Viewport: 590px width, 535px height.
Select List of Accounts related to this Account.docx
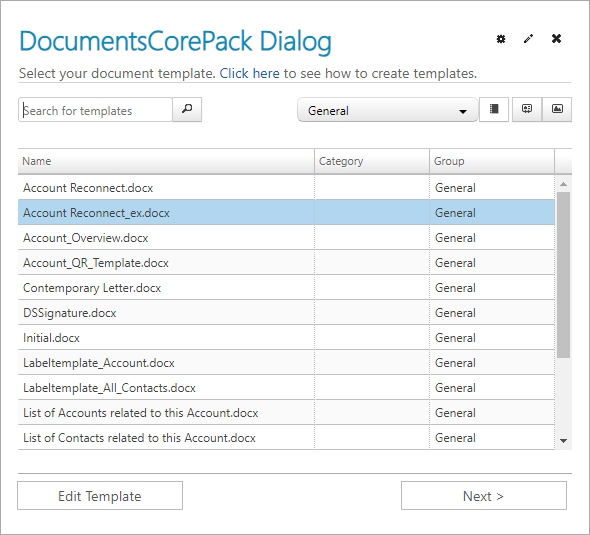point(286,413)
